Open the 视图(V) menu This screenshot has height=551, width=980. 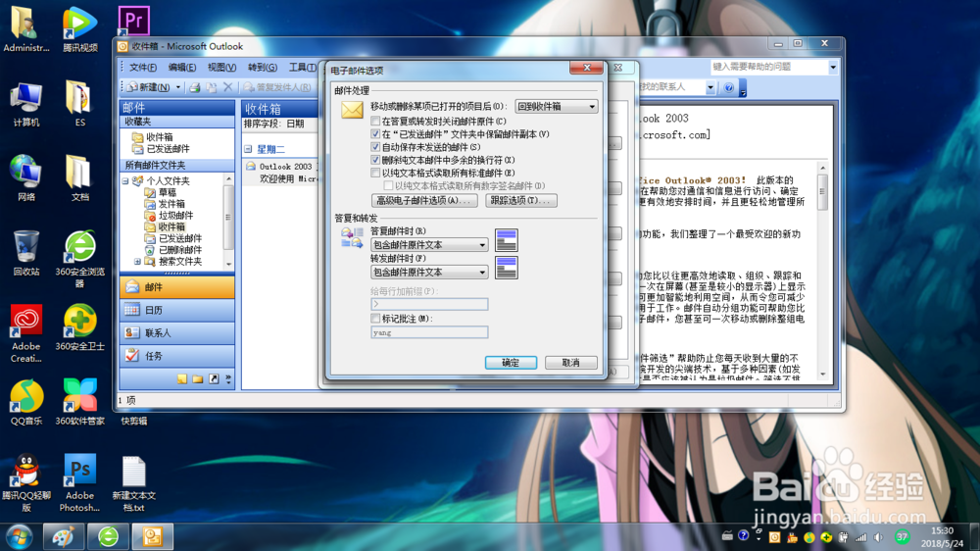221,68
